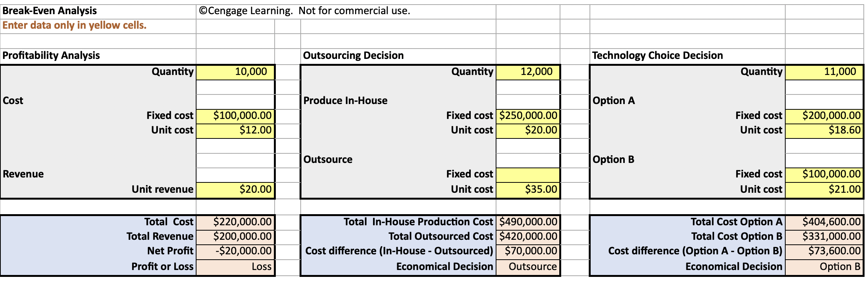Screen dimensions: 868x283
Task: Select the Total Cost value $220,000.00
Action: coord(235,222)
